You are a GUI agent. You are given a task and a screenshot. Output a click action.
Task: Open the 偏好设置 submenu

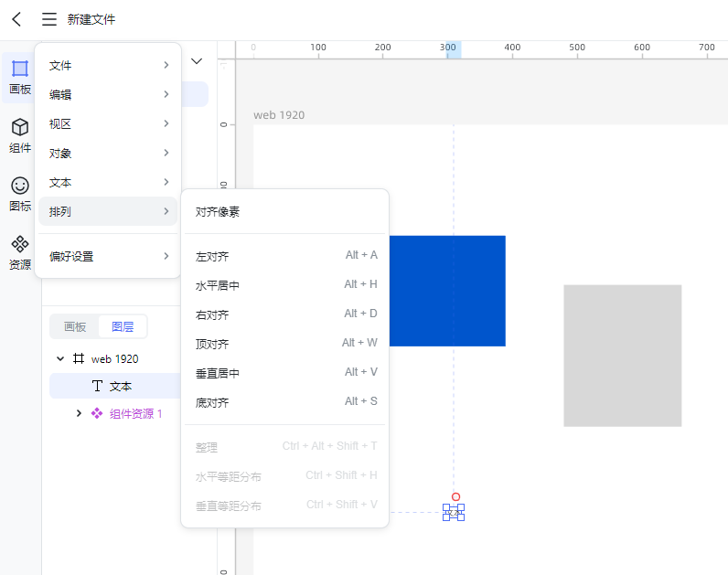(108, 256)
